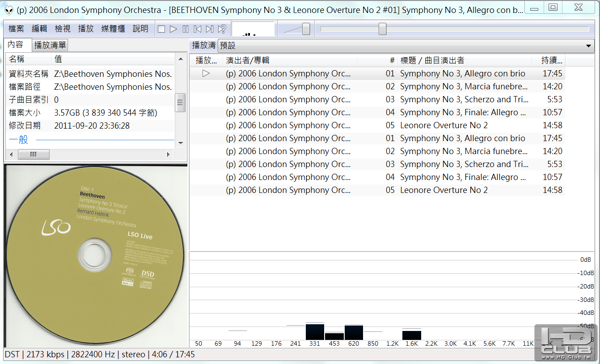600x364 pixels.
Task: Select the 資料夾名稱 property row
Action: pos(90,74)
